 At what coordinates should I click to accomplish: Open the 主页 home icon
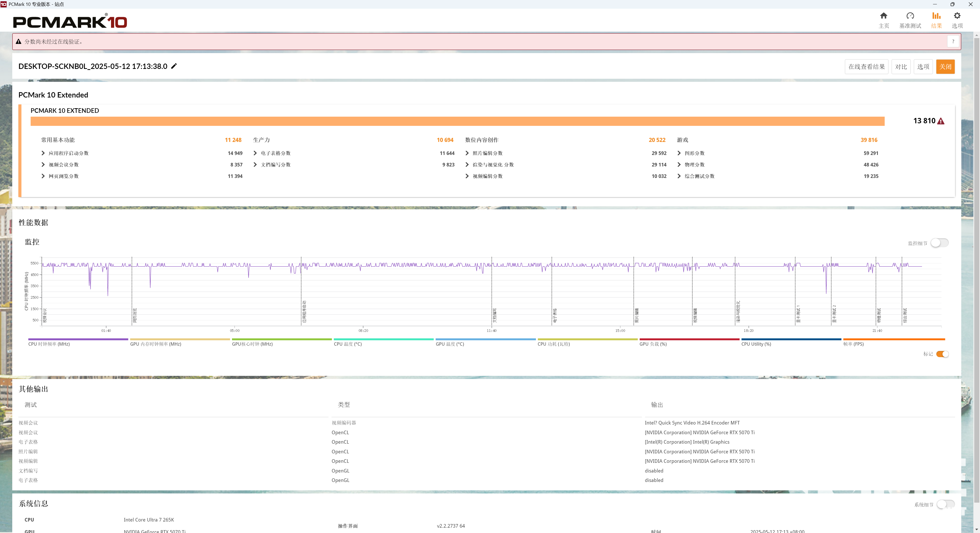coord(884,16)
